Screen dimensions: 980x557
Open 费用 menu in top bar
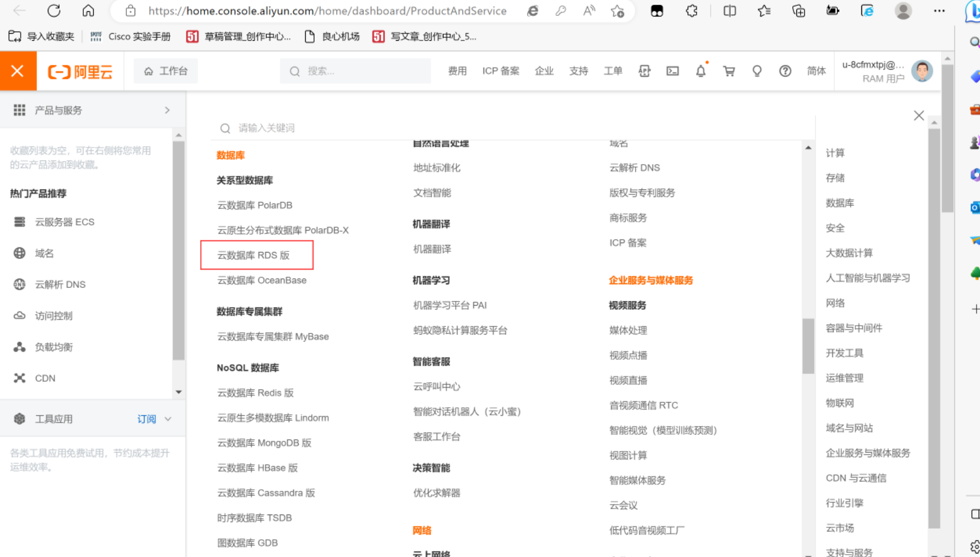[x=458, y=71]
